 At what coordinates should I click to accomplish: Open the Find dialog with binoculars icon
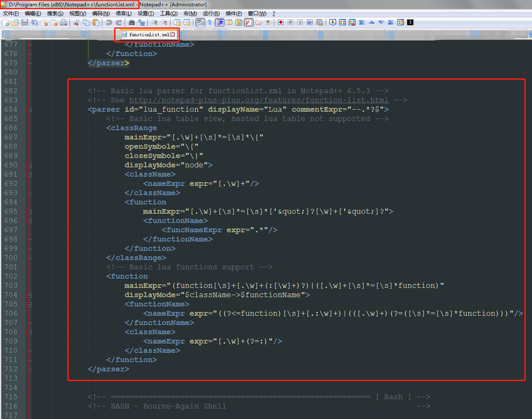[131, 22]
